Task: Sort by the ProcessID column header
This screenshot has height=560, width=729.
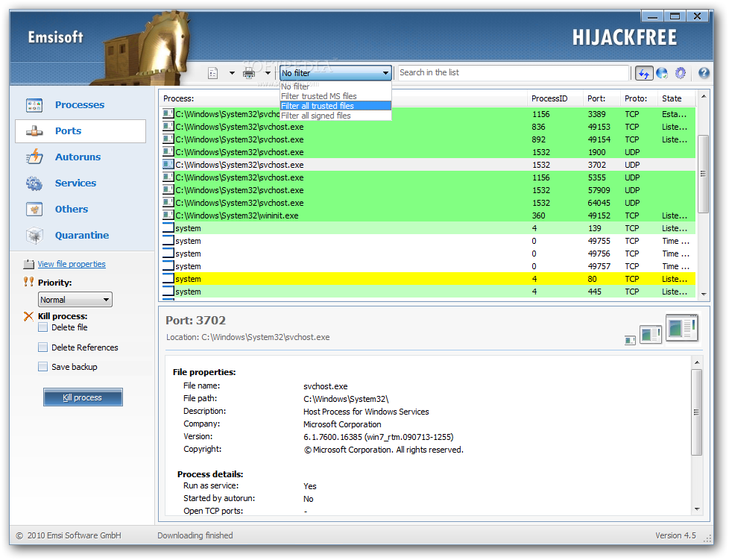Action: 555,98
